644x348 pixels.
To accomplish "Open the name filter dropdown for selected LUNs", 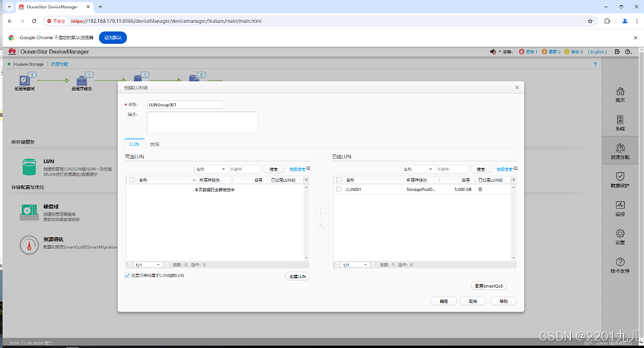I will pyautogui.click(x=418, y=169).
